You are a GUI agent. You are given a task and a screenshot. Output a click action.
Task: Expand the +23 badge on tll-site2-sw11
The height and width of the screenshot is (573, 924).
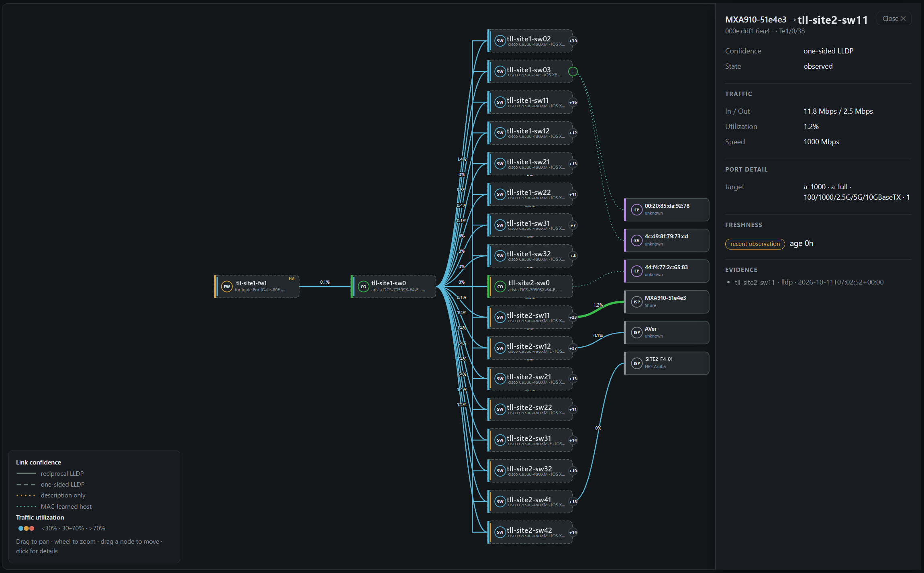pos(573,317)
